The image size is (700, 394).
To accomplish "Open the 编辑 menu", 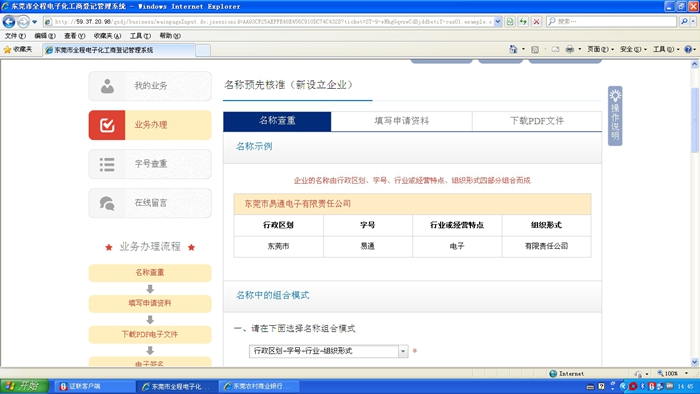I will click(45, 36).
